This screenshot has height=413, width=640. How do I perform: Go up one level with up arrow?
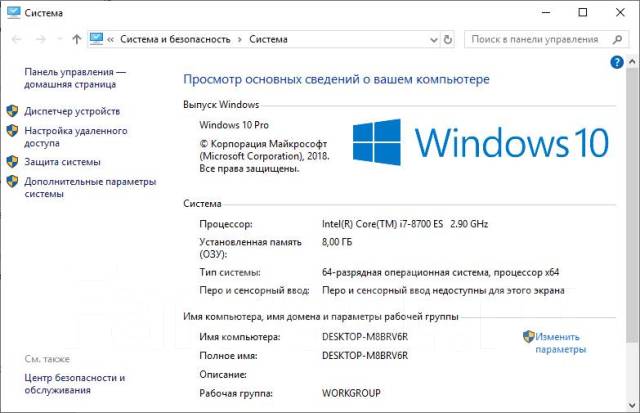(x=76, y=39)
